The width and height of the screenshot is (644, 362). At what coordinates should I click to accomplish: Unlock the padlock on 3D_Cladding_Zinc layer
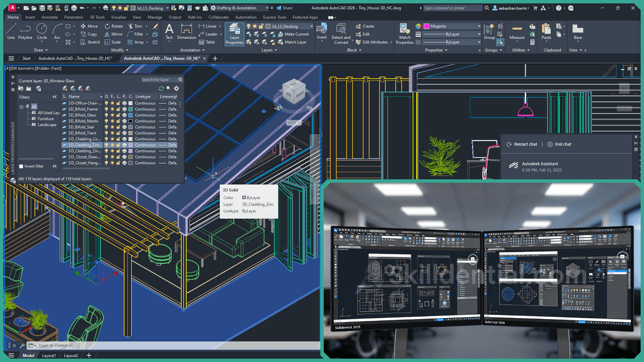(118, 145)
